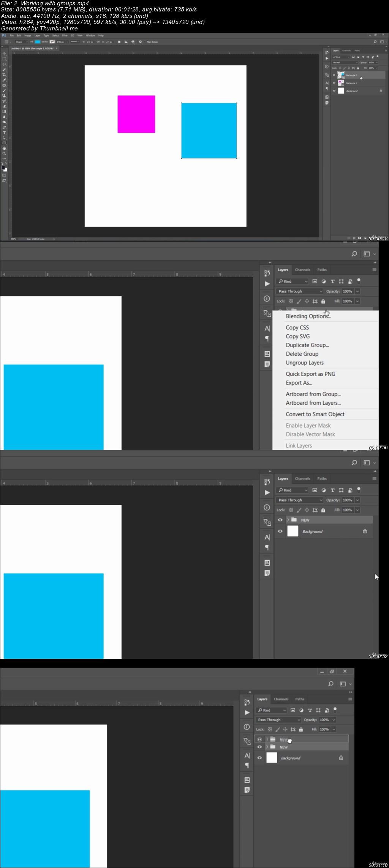Click the Play actions icon in 00:00:52 frame

pos(267,493)
